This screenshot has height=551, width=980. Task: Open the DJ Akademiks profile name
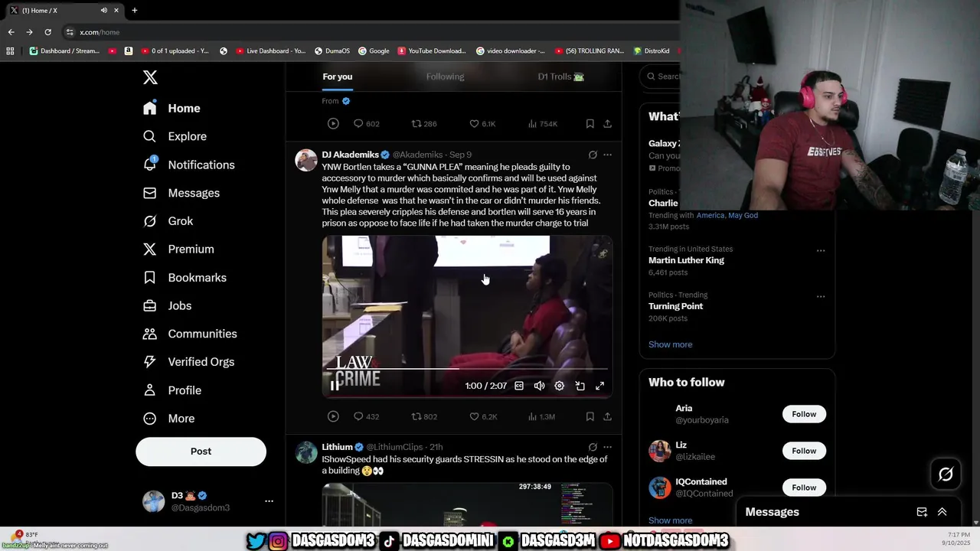tap(351, 155)
